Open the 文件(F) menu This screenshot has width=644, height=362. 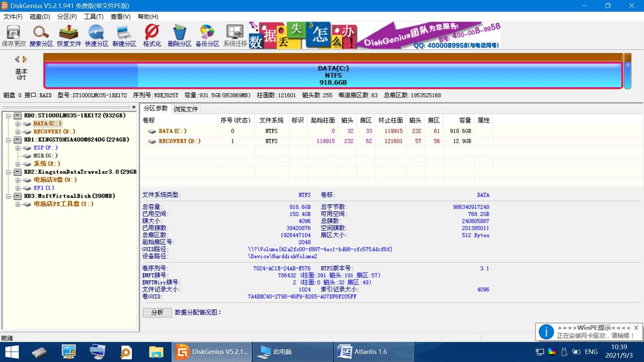click(13, 16)
